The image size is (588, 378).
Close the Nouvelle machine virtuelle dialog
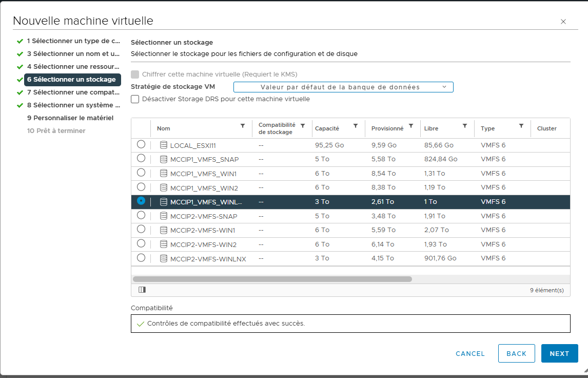tap(563, 22)
